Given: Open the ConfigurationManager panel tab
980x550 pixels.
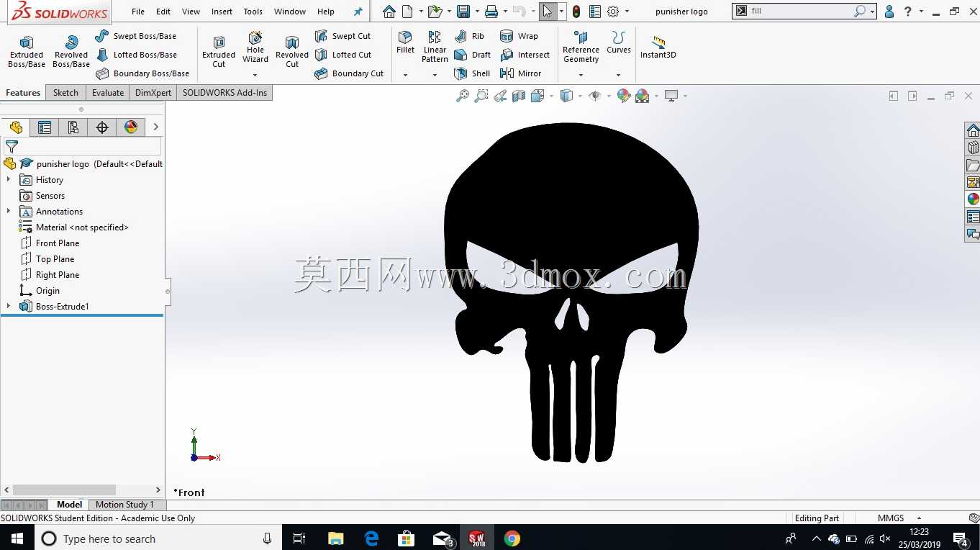Looking at the screenshot, I should (x=73, y=127).
